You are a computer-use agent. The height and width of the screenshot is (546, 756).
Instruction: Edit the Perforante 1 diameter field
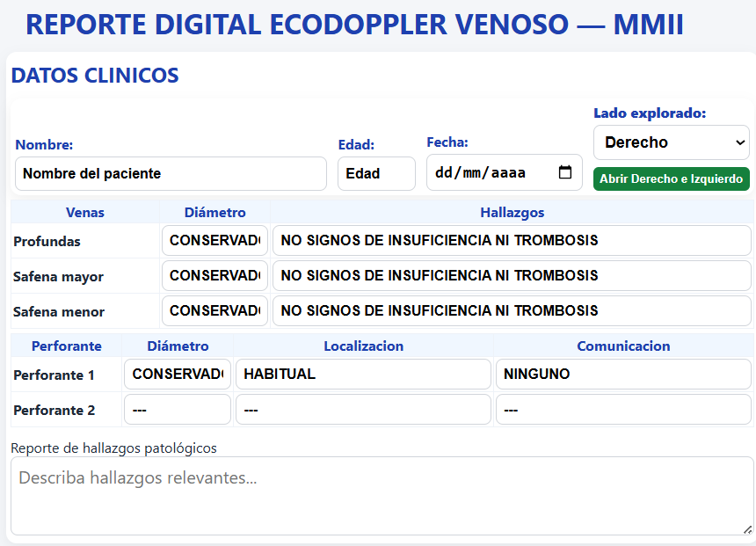[178, 375]
